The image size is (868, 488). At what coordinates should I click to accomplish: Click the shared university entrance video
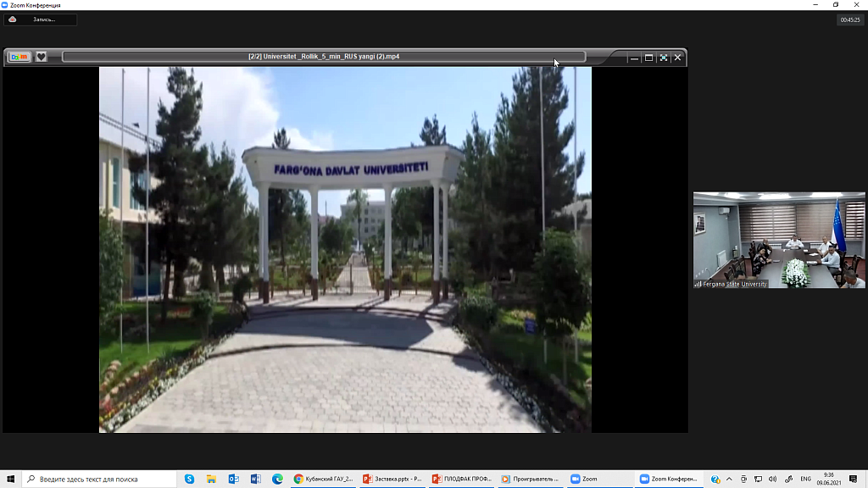click(x=346, y=250)
